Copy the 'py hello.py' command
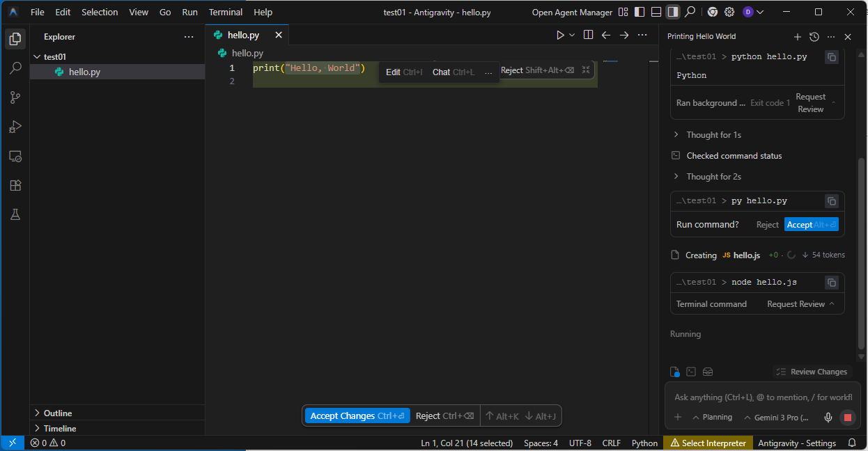Image resolution: width=868 pixels, height=451 pixels. point(832,201)
